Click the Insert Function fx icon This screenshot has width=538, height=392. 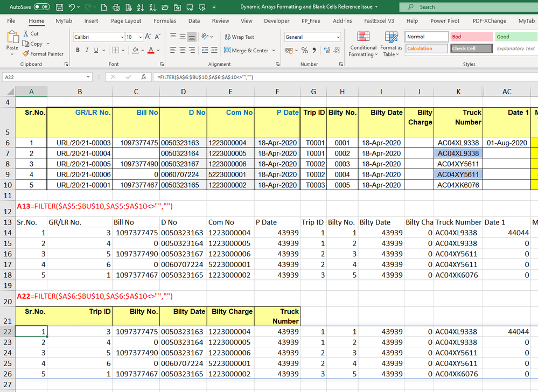click(144, 77)
